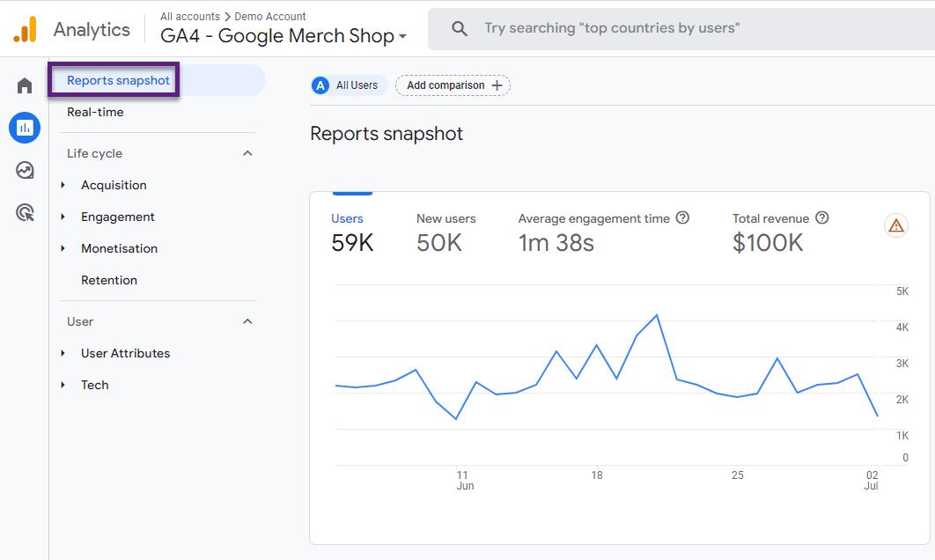Viewport: 935px width, 560px height.
Task: Click the A badge on the All Users chip
Action: pos(319,85)
